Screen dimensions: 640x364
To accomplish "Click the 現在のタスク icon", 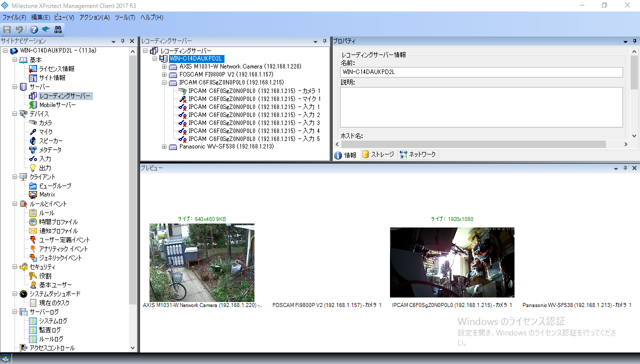I will tap(33, 303).
